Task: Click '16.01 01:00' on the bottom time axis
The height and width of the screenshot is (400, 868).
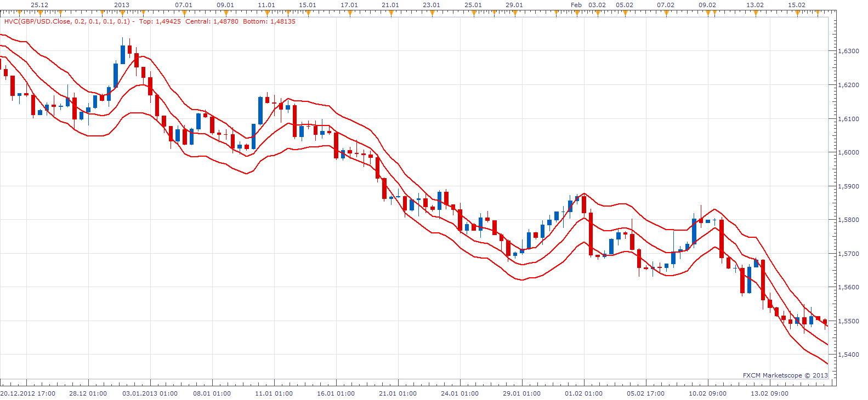Action: pos(336,393)
